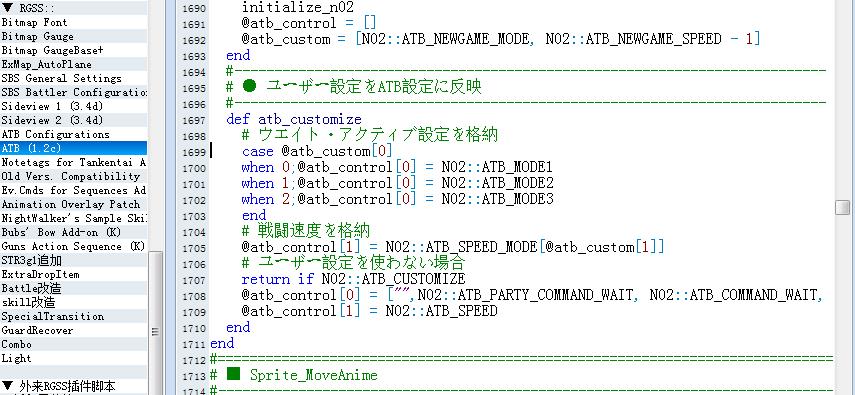Select the ▼ 外来RGSS插件脚本 section header
Screen dimensions: 855x395
point(74,386)
